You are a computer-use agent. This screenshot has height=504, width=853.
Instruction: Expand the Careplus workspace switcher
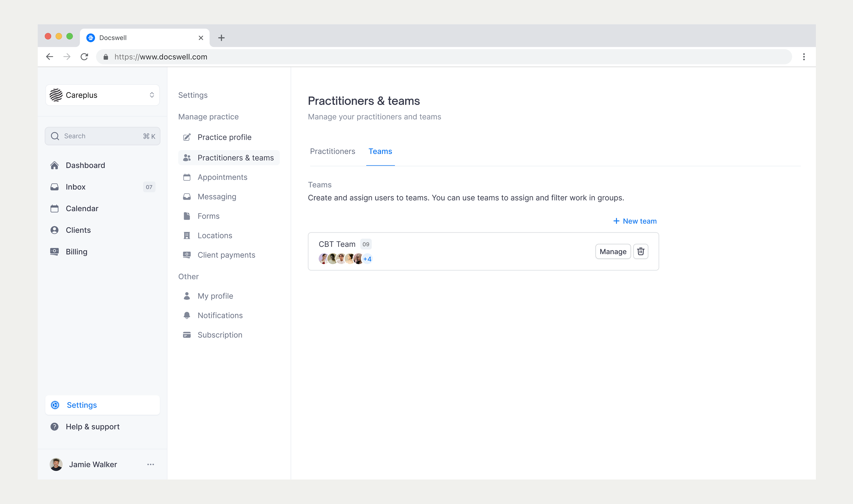[x=102, y=95]
